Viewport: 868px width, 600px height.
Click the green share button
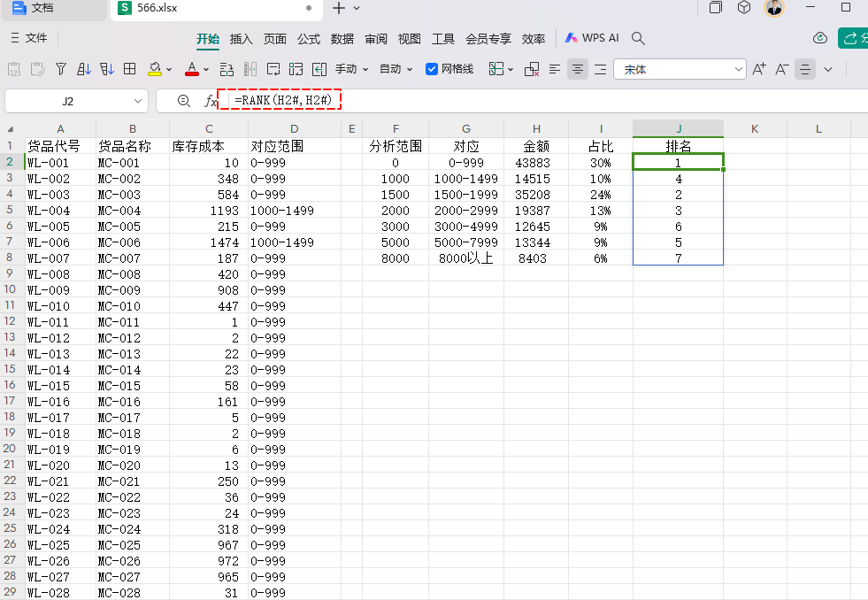(853, 38)
